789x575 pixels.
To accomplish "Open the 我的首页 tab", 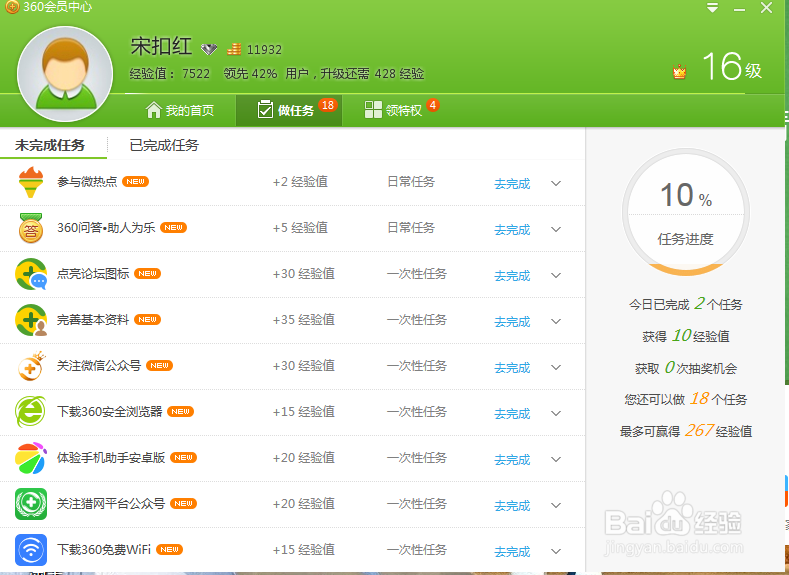I will 180,110.
